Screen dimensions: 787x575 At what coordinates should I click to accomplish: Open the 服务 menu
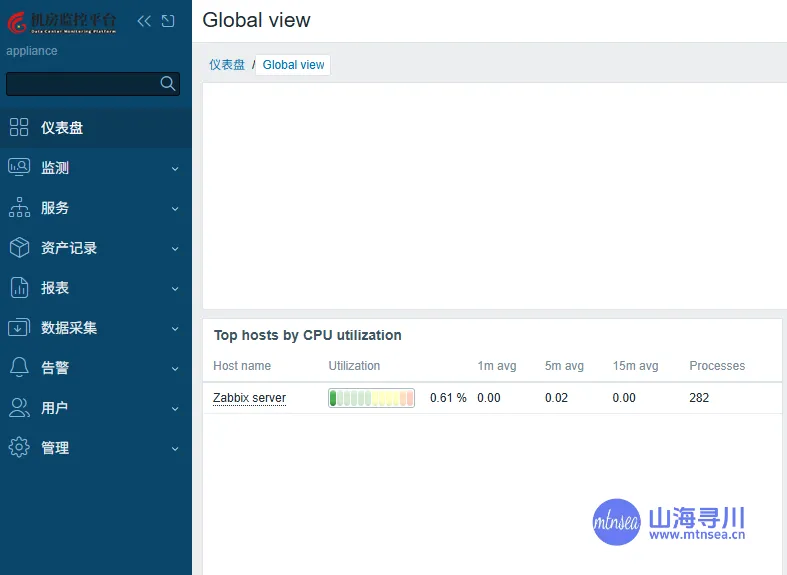point(96,208)
